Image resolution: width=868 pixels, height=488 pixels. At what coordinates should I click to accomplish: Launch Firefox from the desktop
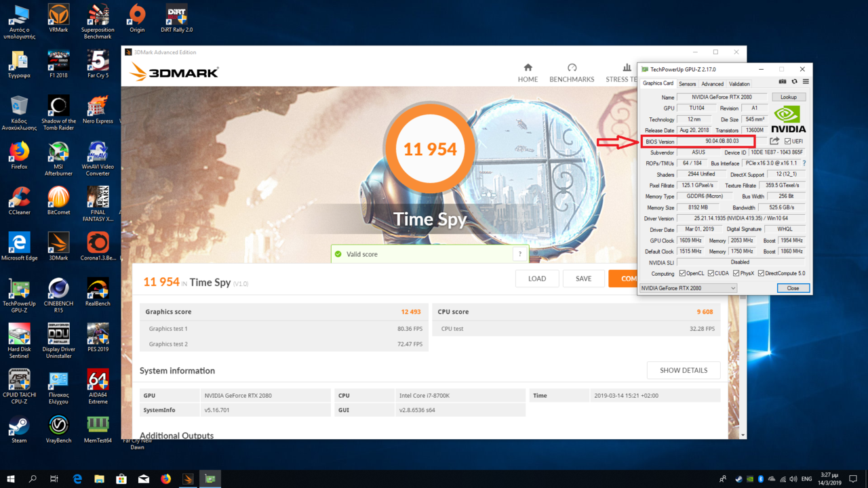coord(19,155)
